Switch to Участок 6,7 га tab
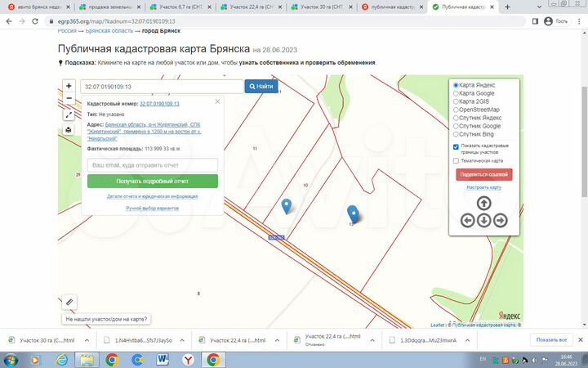 180,7
